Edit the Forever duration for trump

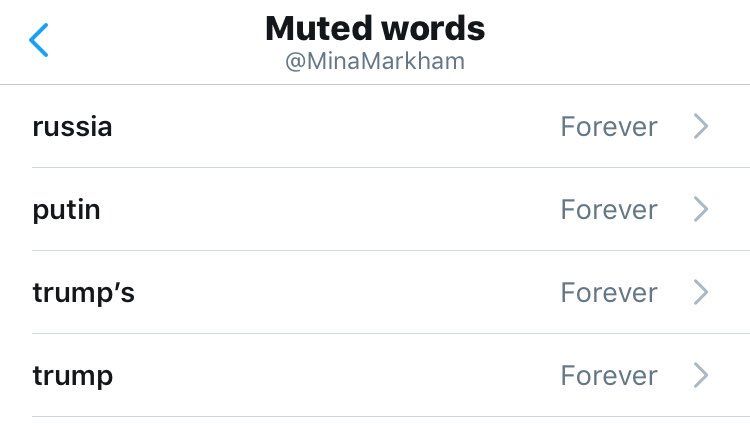coord(608,376)
